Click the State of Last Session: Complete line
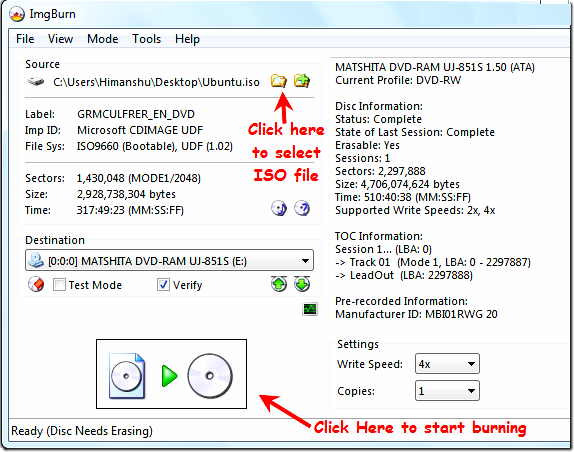Screen dimensions: 574x452 click(x=415, y=132)
